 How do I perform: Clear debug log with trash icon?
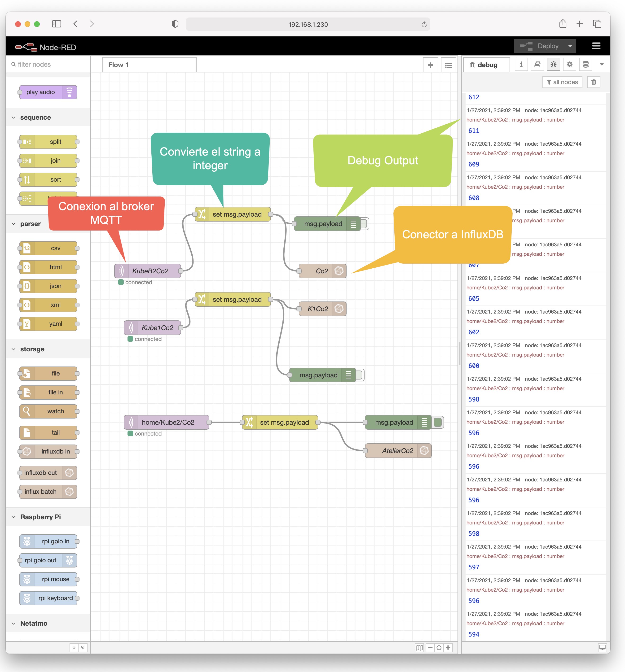click(x=594, y=82)
